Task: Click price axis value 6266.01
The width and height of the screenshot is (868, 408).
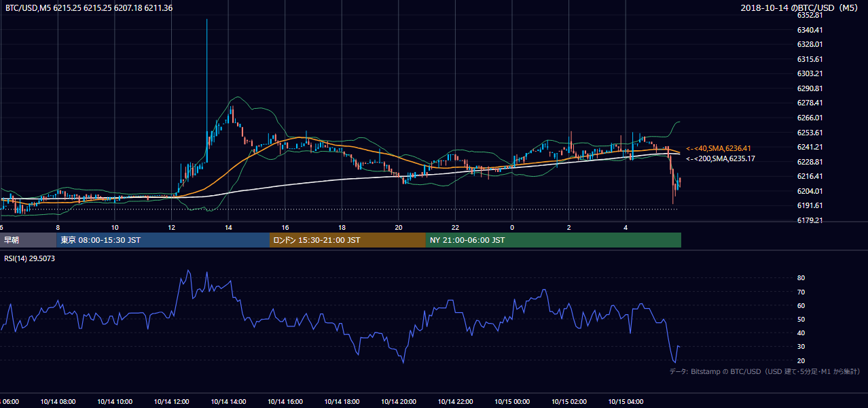Action: 810,118
